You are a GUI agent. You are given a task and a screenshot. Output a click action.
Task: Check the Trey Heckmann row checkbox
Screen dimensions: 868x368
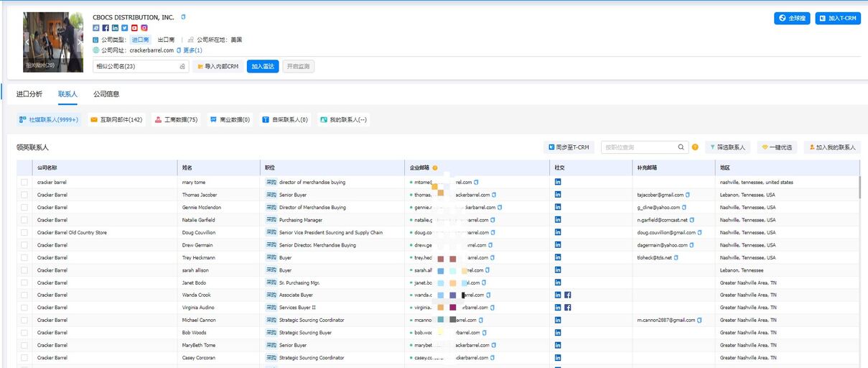(x=24, y=257)
